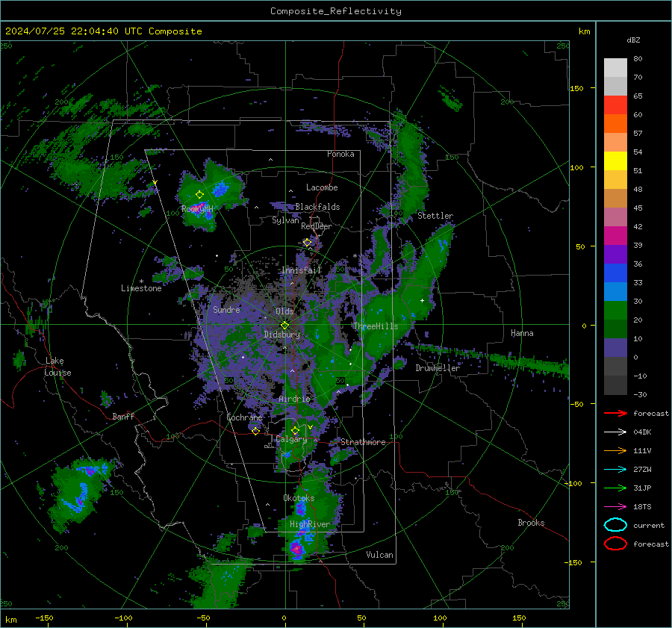The height and width of the screenshot is (628, 672).
Task: Select the bright green 20-30 dBZ swatch
Action: click(615, 311)
